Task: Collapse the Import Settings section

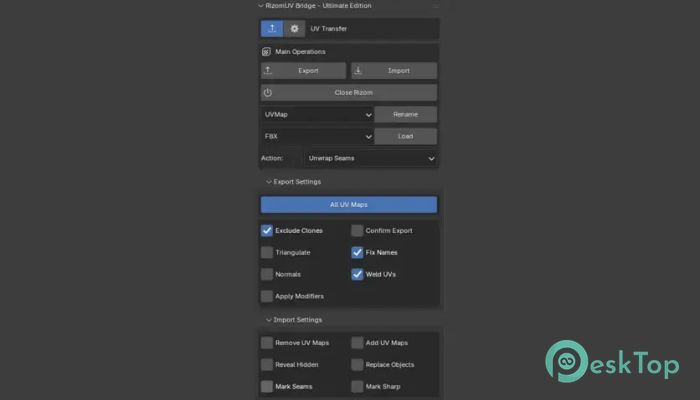Action: pyautogui.click(x=294, y=320)
